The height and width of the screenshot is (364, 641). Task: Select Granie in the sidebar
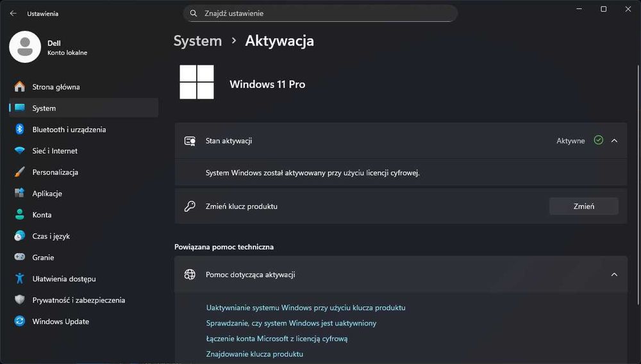tap(43, 257)
